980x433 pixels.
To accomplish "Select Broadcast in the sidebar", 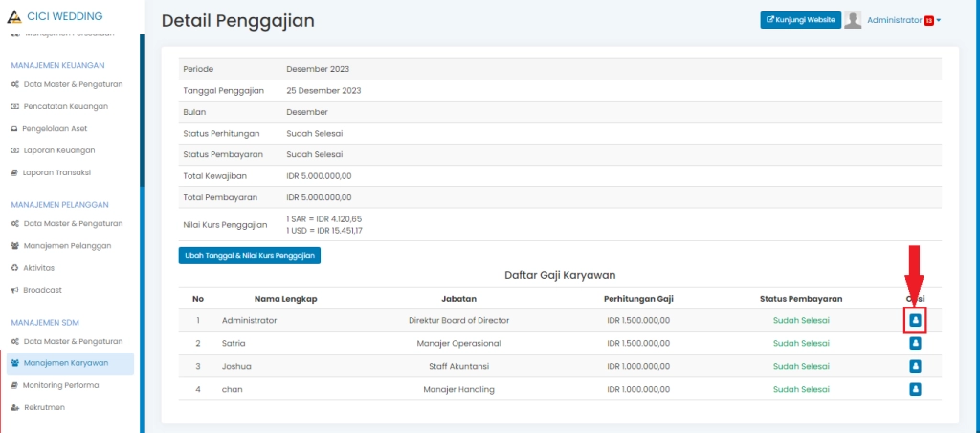I will coord(42,289).
